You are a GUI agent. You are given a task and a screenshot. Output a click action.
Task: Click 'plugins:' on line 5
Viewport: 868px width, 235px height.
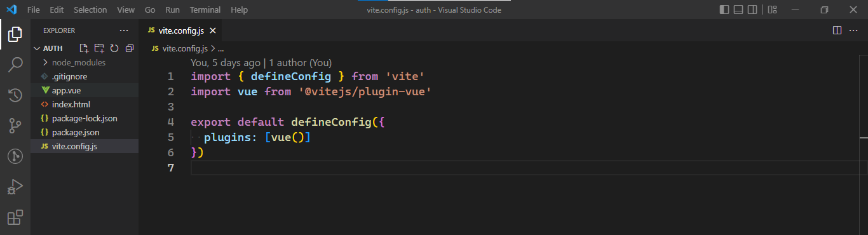click(231, 137)
